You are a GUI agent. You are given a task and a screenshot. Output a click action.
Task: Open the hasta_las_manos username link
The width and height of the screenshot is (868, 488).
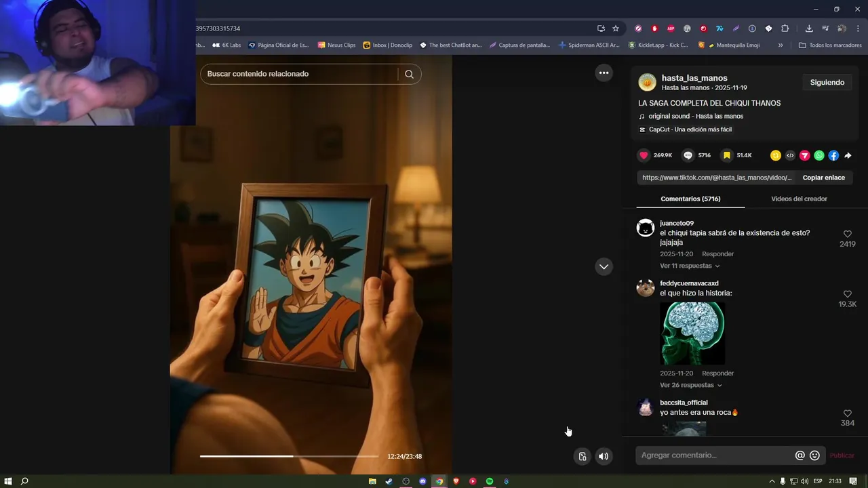click(x=694, y=78)
